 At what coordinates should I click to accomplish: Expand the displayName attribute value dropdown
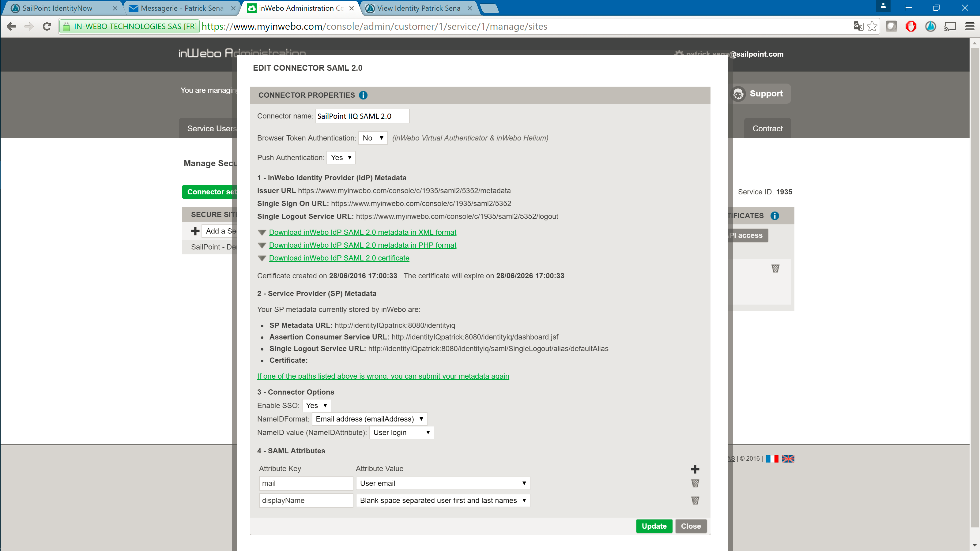coord(443,500)
